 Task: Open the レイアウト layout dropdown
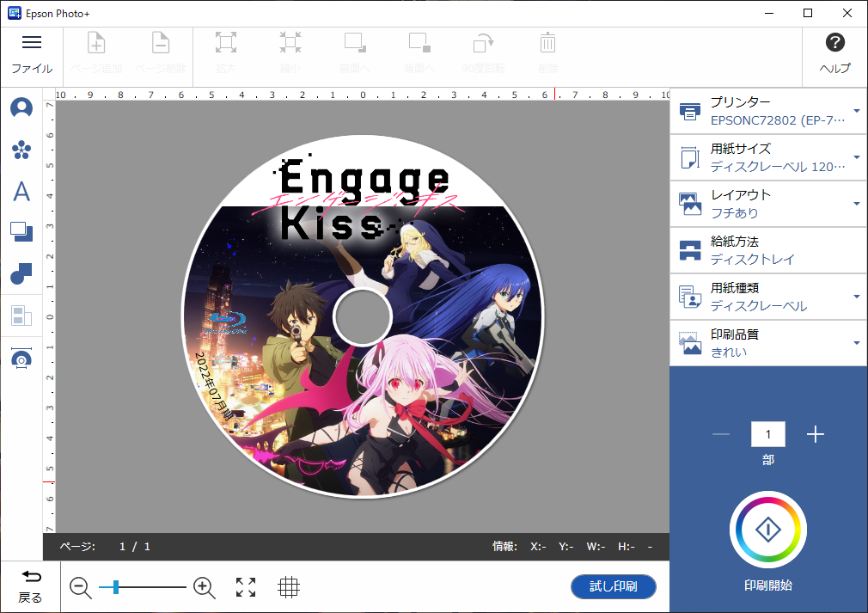[768, 204]
